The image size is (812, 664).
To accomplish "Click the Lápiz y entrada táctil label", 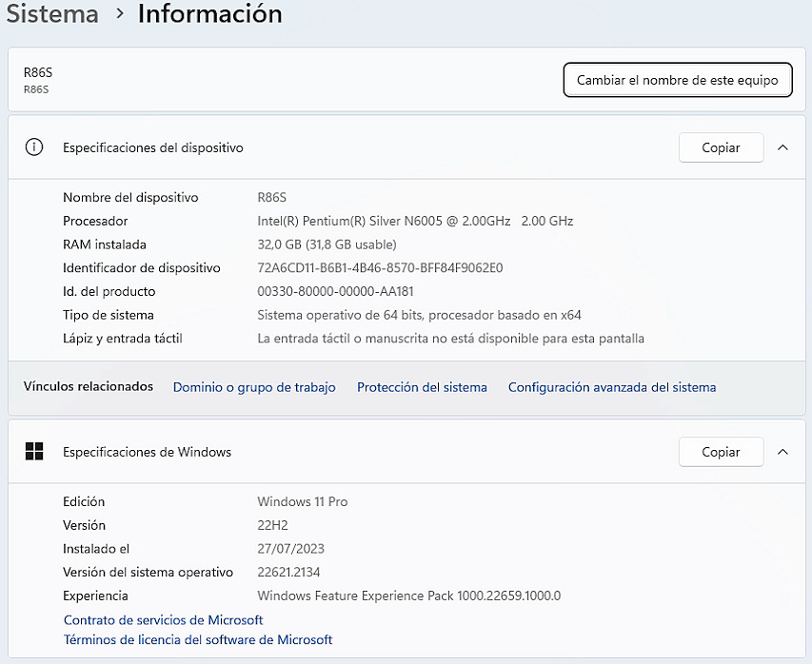I will [x=122, y=339].
